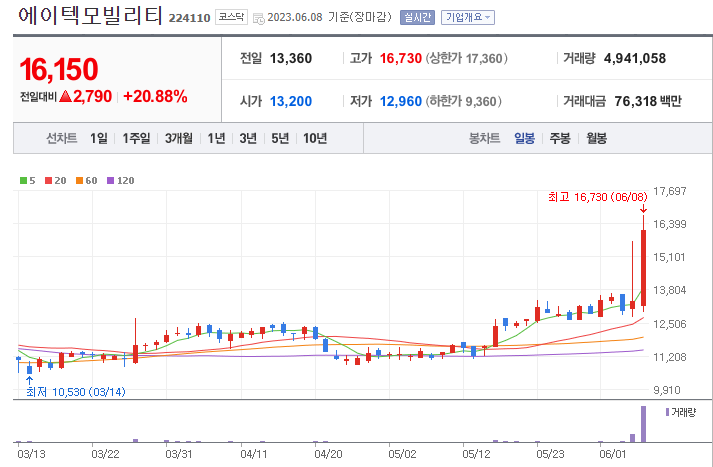Screen dimensions: 713x467
Task: Click the 전일 value 13,360
Action: [x=291, y=58]
